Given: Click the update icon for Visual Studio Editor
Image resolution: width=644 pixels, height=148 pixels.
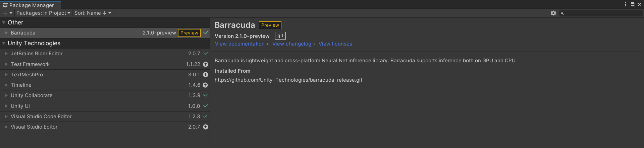Looking at the screenshot, I should point(206,127).
